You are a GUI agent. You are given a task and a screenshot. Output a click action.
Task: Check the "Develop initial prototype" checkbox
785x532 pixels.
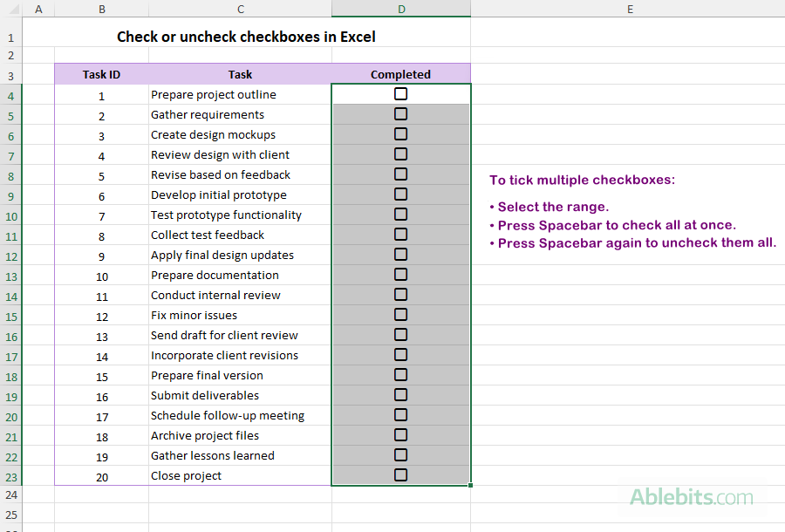point(400,194)
